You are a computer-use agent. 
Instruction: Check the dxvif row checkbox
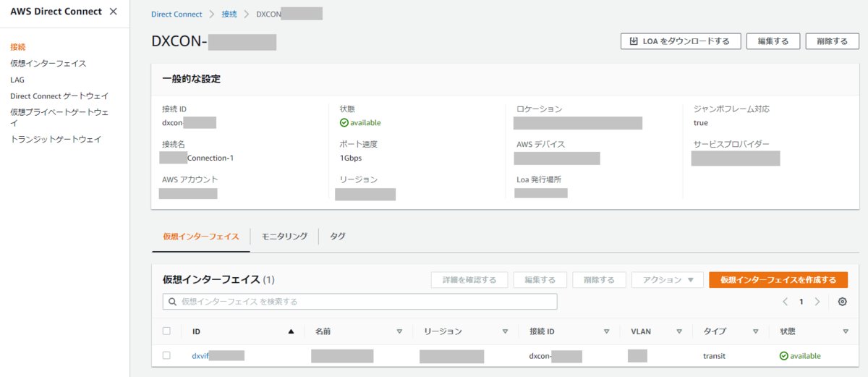pyautogui.click(x=166, y=355)
